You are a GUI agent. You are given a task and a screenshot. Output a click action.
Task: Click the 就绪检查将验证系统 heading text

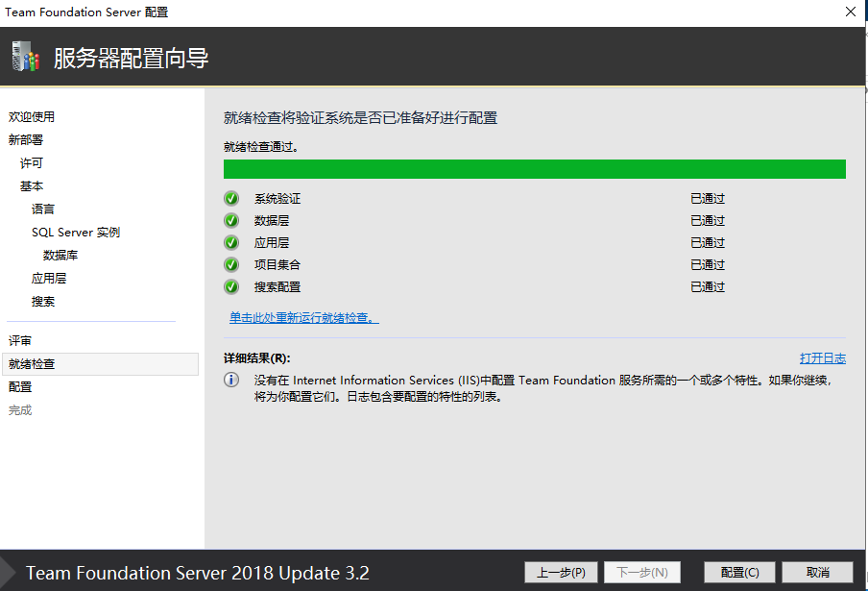tap(360, 118)
